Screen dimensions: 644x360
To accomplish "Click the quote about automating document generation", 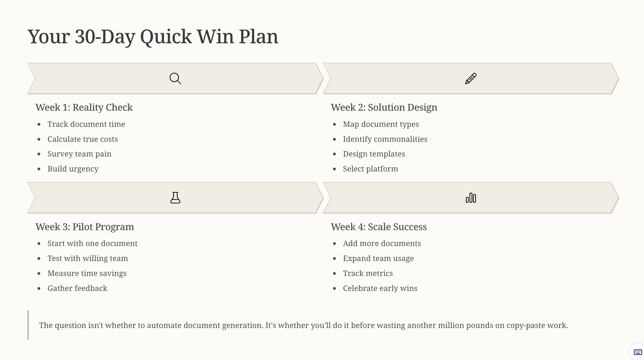I will point(304,325).
